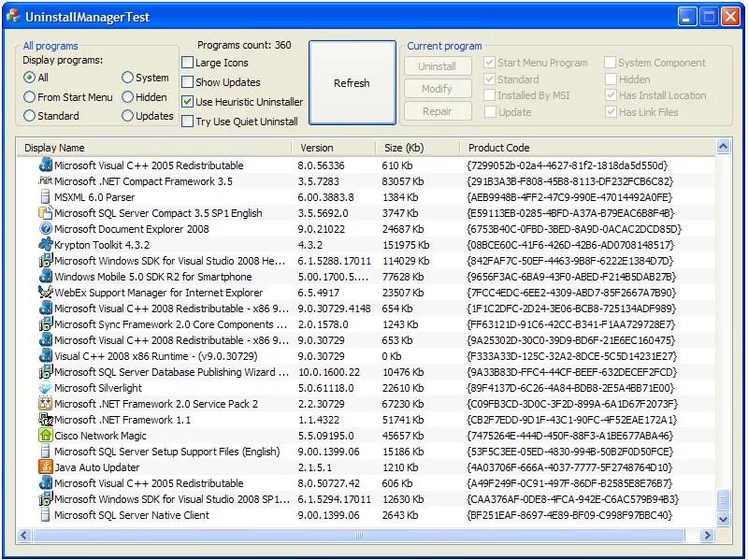748x560 pixels.
Task: Click the Krypton Toolkit 4.3.2 icon
Action: (x=45, y=245)
